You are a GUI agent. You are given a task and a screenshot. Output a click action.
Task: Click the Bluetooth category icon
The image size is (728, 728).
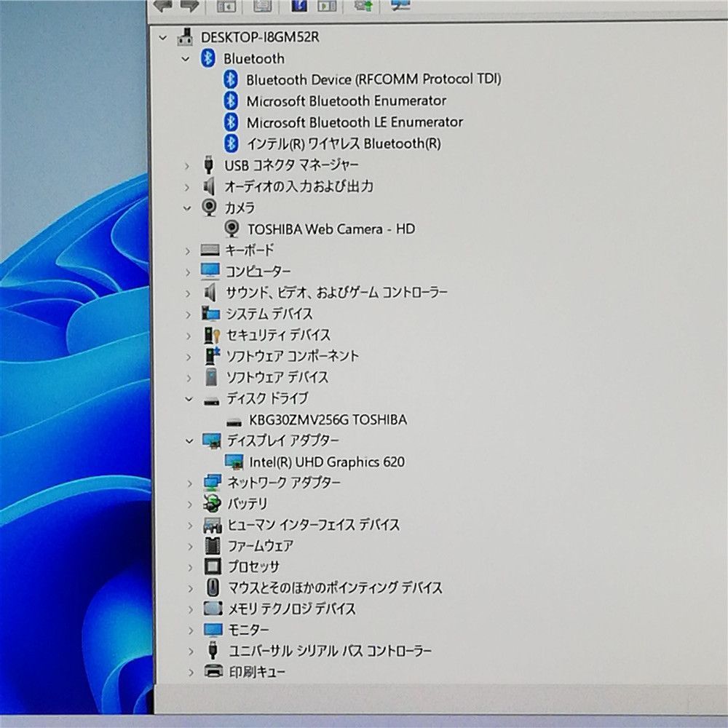coord(207,58)
